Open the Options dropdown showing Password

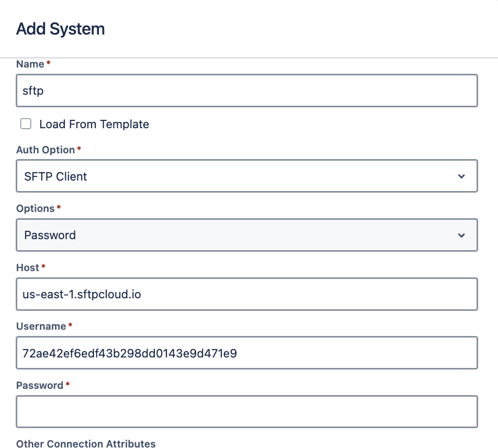coord(247,235)
